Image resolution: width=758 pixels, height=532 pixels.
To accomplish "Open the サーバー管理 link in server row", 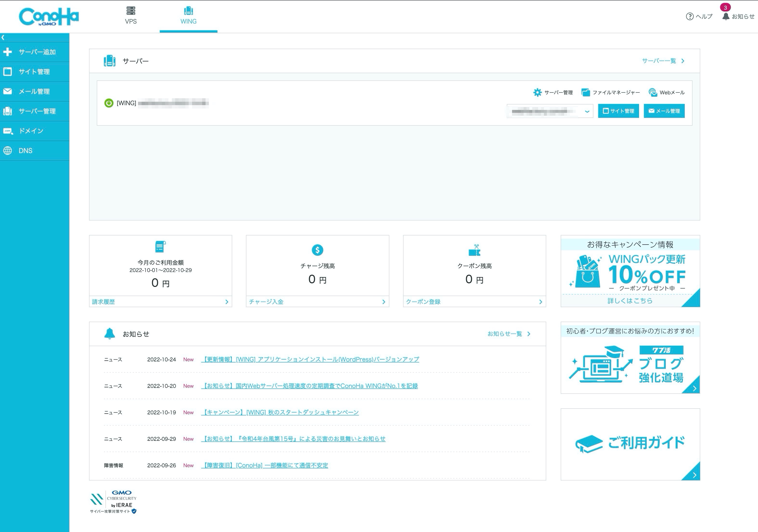I will point(558,92).
